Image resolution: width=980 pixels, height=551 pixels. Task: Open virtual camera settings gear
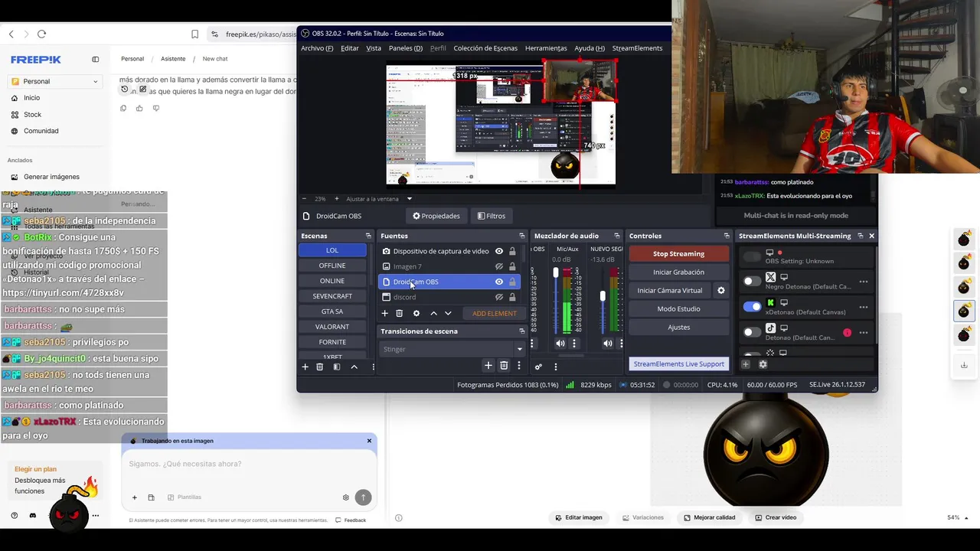pos(720,291)
